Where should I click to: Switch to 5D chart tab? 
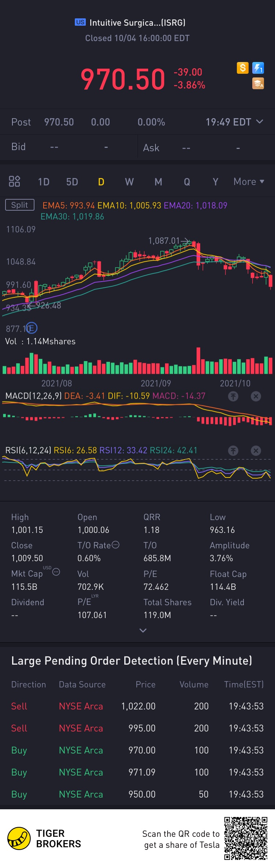72,182
